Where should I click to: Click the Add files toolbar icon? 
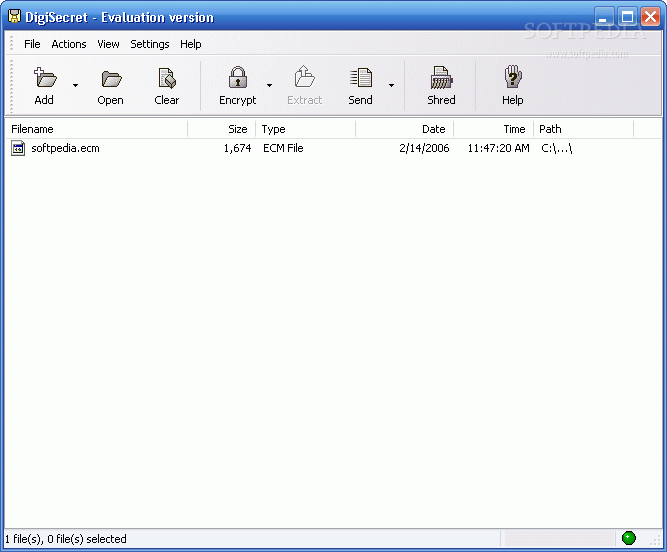click(45, 78)
